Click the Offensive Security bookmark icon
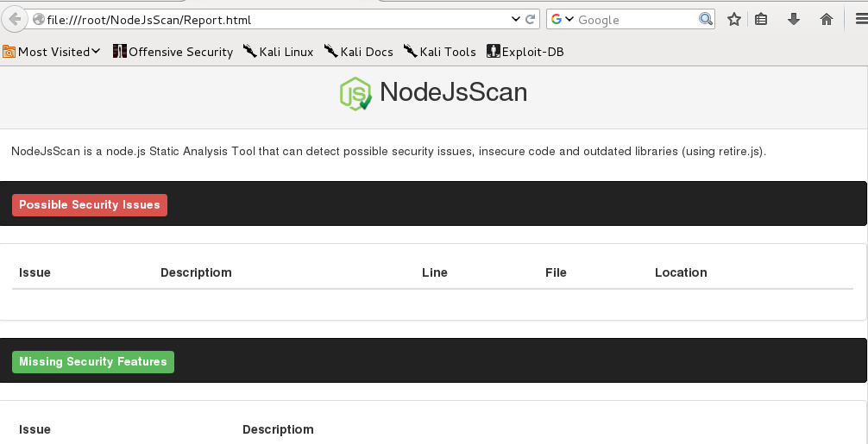 (120, 52)
